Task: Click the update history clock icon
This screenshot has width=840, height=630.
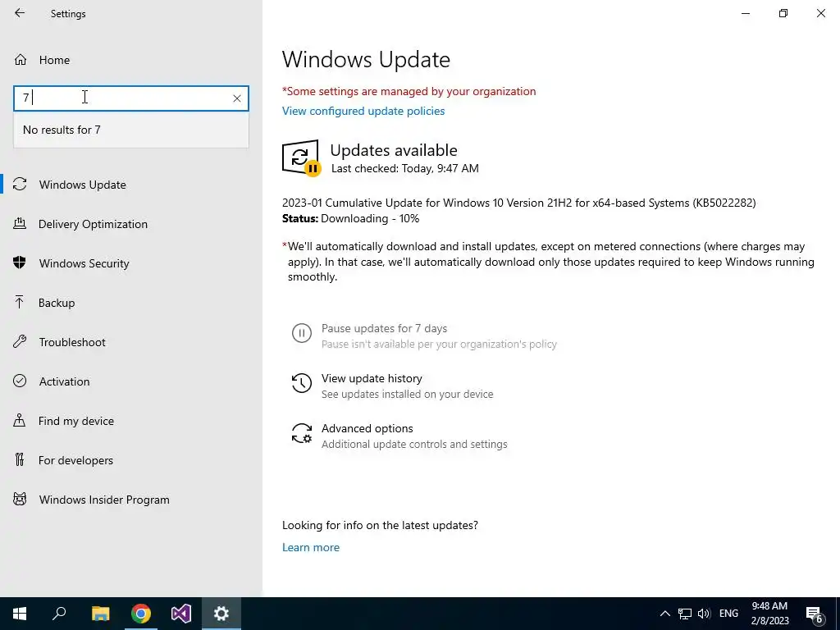Action: [x=302, y=383]
